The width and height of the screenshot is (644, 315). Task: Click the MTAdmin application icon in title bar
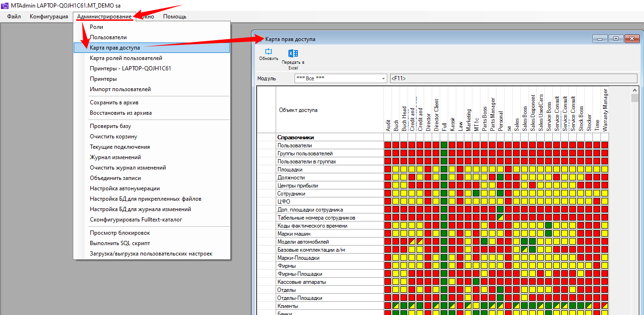5,5
